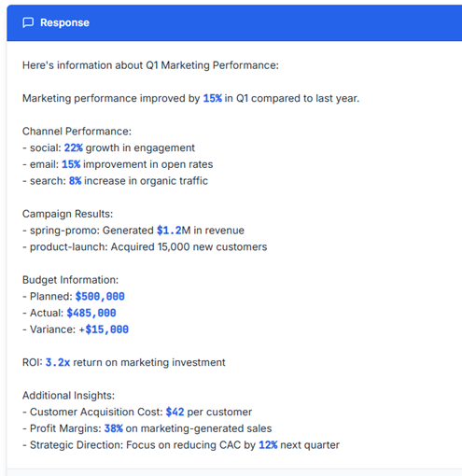This screenshot has height=476, width=462.
Task: Click the Variance +$15,000 value
Action: 104,329
